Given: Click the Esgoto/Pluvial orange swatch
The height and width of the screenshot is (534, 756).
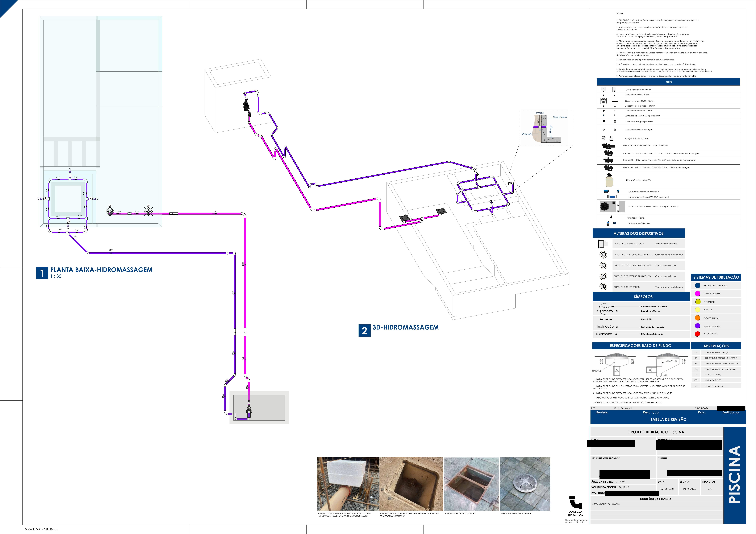Looking at the screenshot, I should tap(697, 318).
